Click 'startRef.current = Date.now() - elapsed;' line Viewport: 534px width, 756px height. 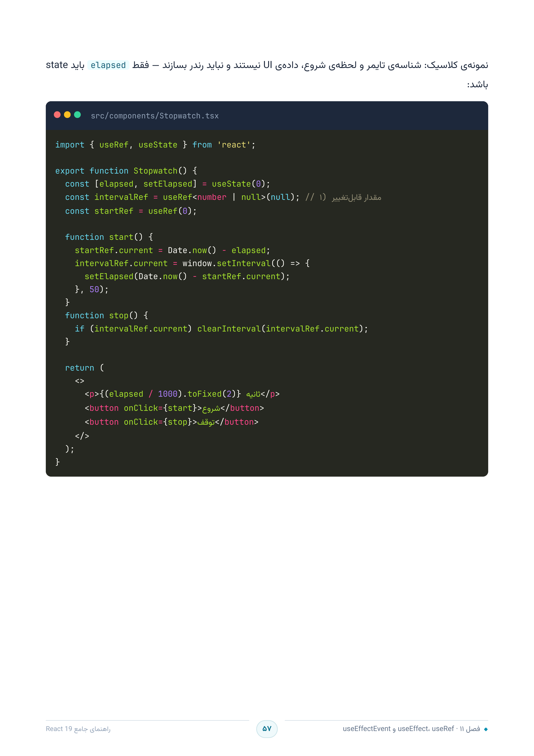coord(172,250)
